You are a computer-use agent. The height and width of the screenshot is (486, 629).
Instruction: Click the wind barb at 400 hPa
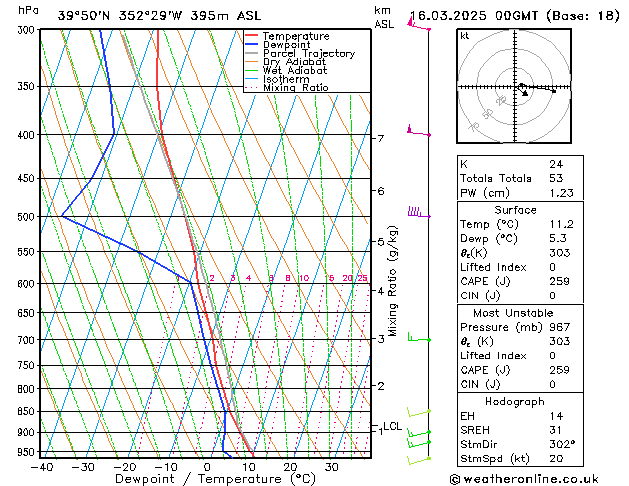pos(418,132)
